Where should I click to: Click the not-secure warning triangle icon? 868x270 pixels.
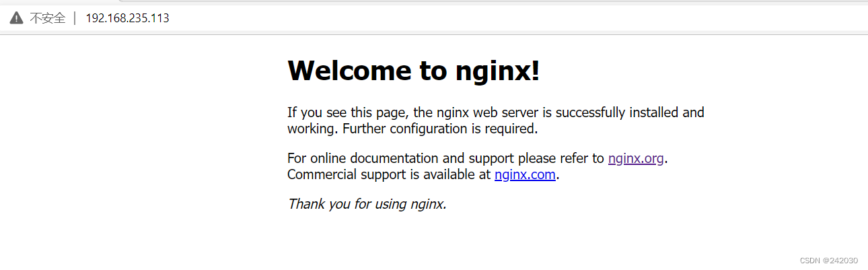16,18
